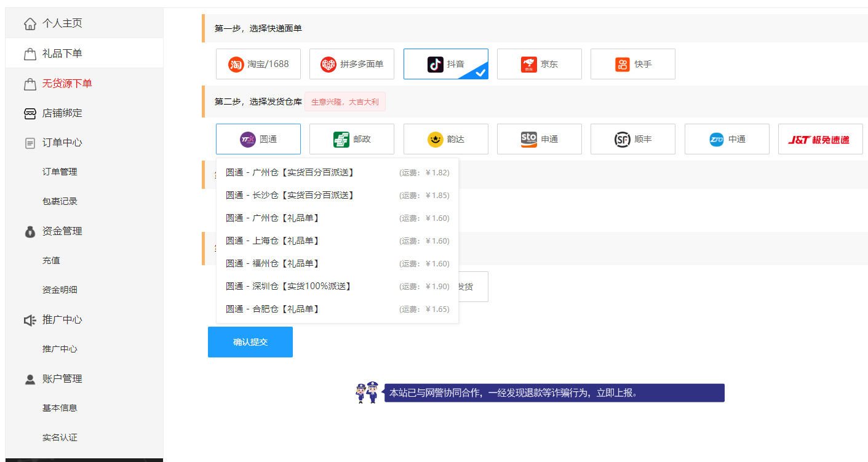
Task: Click the 网警协同合作 notice banner
Action: click(x=554, y=393)
